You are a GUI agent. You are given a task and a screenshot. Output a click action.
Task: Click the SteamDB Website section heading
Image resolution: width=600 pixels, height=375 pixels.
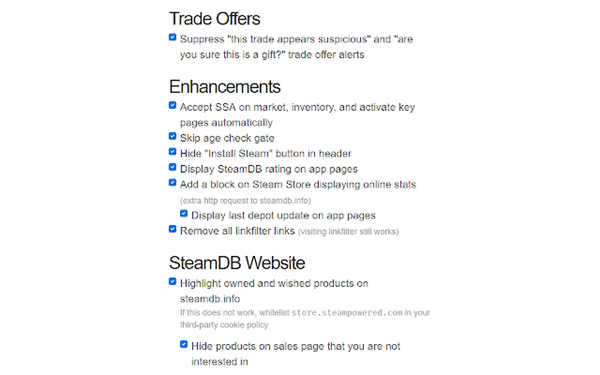click(237, 263)
